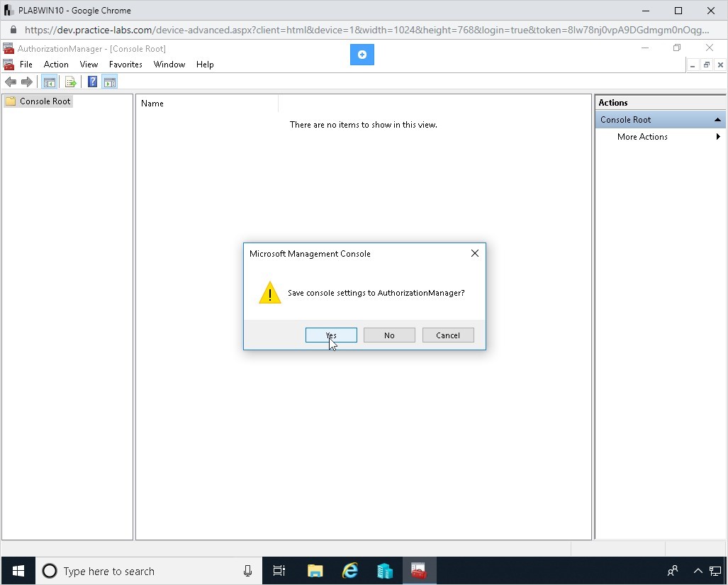Screen dimensions: 728x585
Task: Click the 'no items to show' message text
Action: (x=364, y=124)
